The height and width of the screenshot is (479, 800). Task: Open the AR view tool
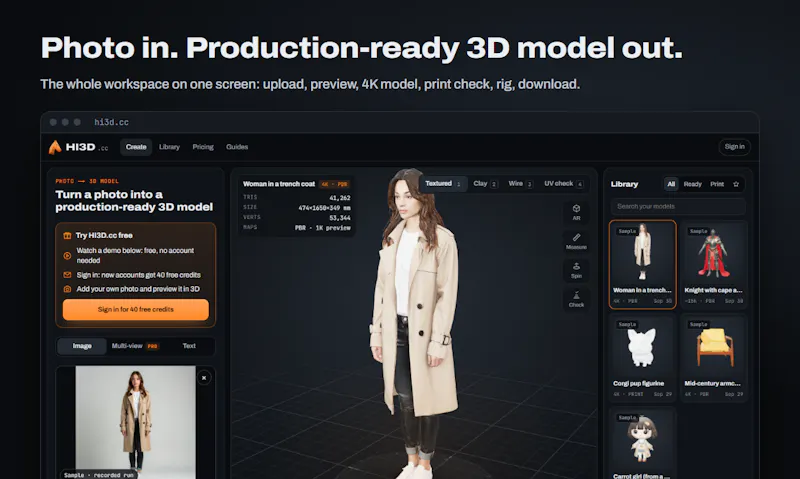point(576,212)
